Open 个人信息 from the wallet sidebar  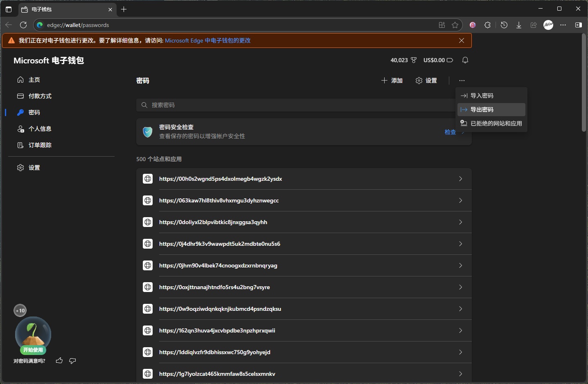pos(41,129)
